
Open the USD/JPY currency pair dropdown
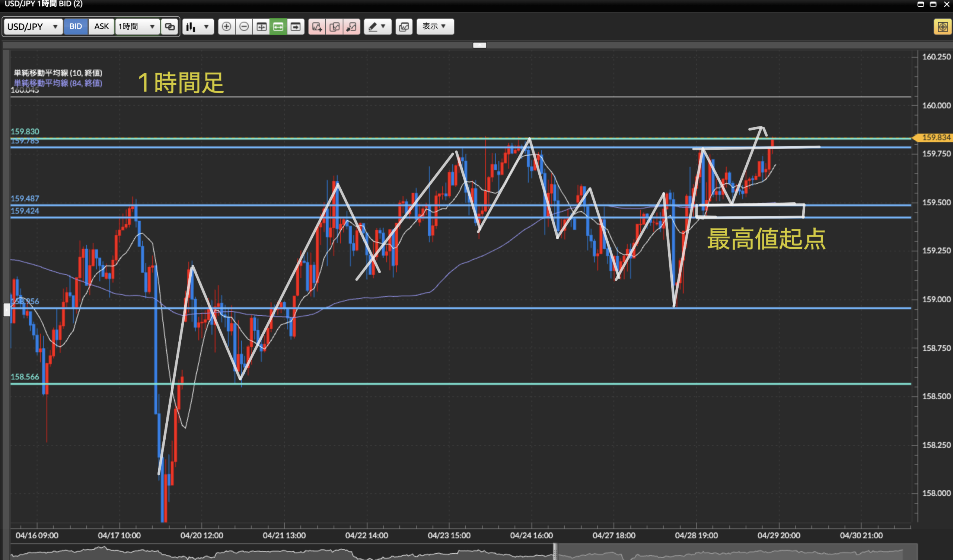pos(33,26)
